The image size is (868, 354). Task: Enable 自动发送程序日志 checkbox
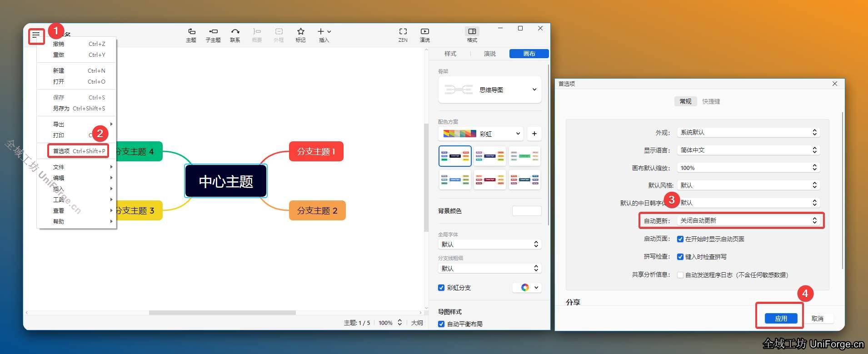pyautogui.click(x=680, y=275)
